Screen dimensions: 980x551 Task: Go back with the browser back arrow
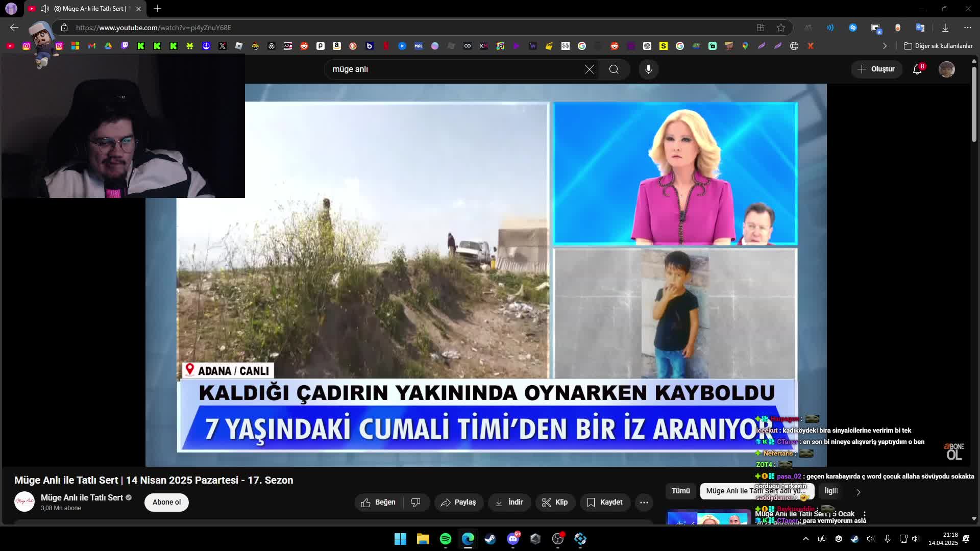pyautogui.click(x=14, y=28)
